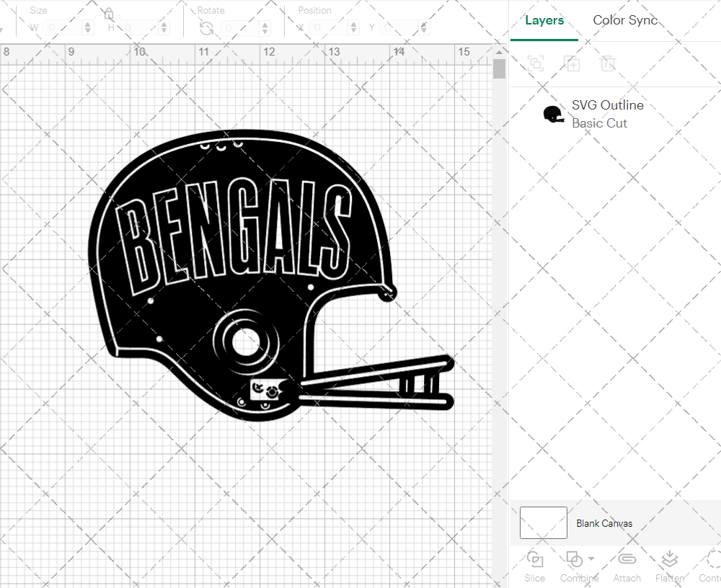Click the canvas scrollbar up arrow

click(x=500, y=52)
